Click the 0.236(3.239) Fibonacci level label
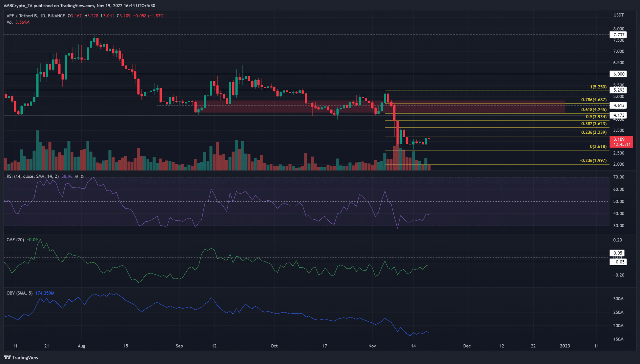 [x=594, y=132]
